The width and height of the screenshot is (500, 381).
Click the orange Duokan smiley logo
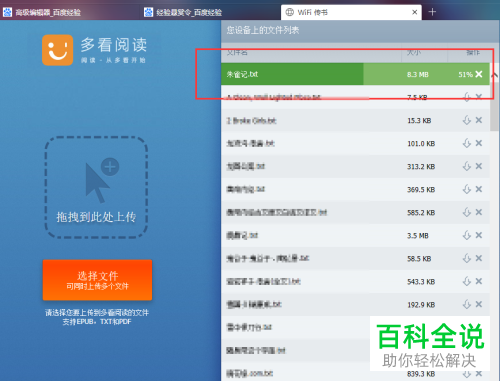point(58,50)
